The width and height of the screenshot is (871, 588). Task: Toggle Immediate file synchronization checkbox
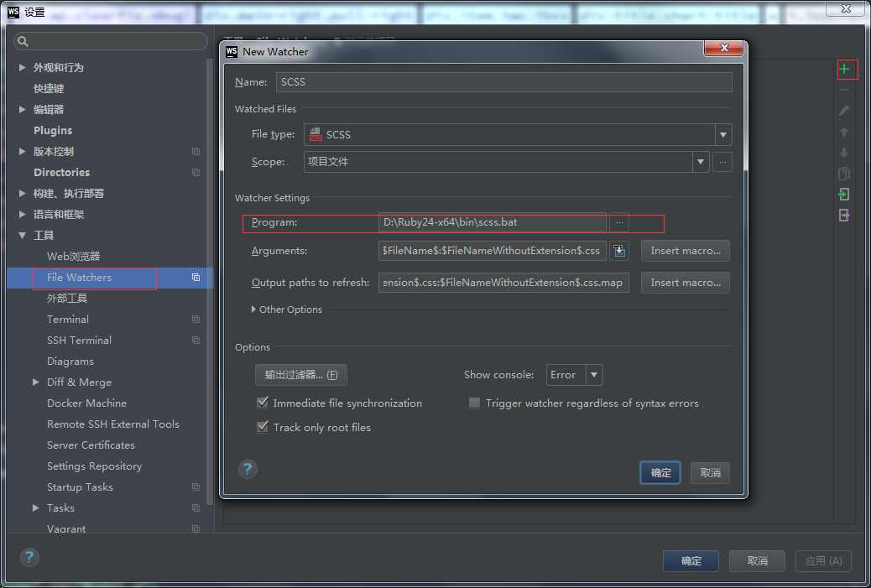click(x=262, y=403)
